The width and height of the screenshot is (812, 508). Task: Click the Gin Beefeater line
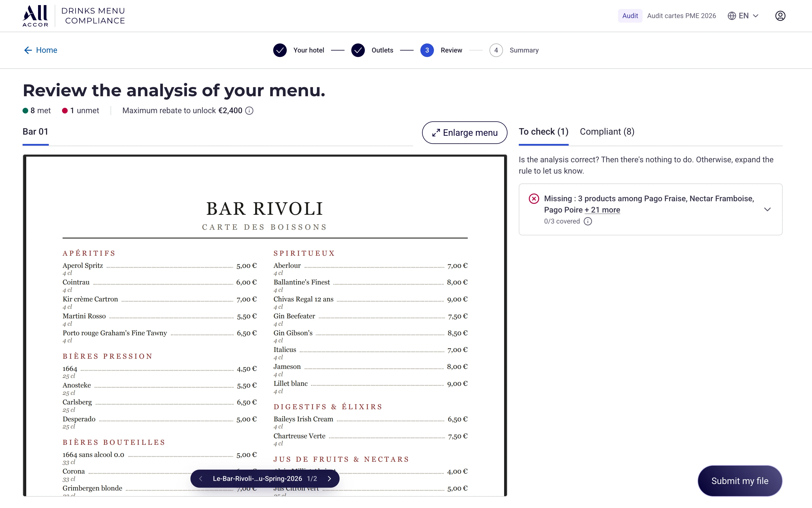(x=370, y=316)
